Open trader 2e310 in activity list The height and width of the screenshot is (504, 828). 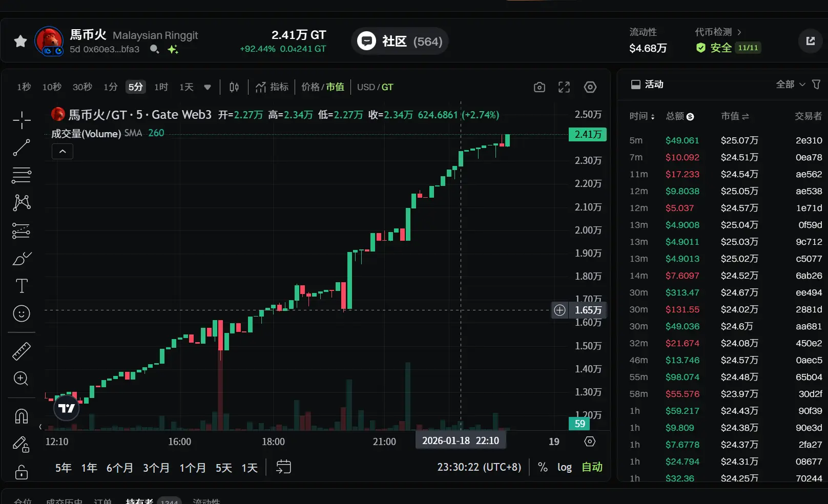tap(809, 140)
